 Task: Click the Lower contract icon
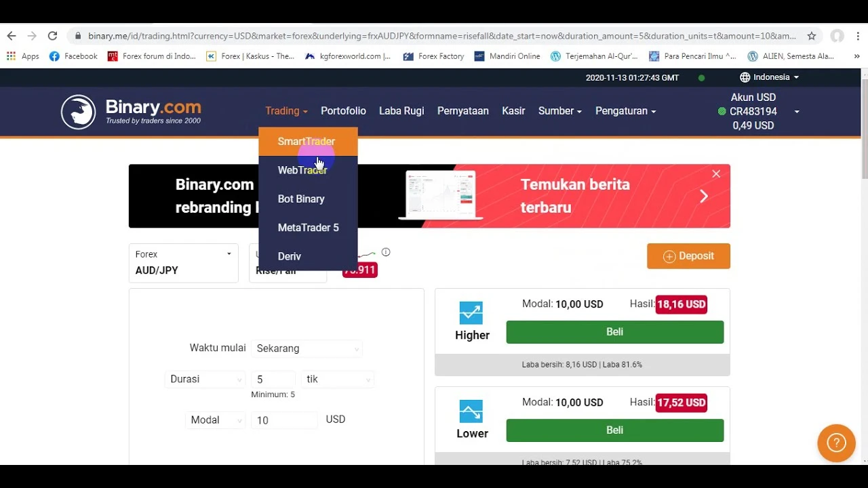pos(471,411)
